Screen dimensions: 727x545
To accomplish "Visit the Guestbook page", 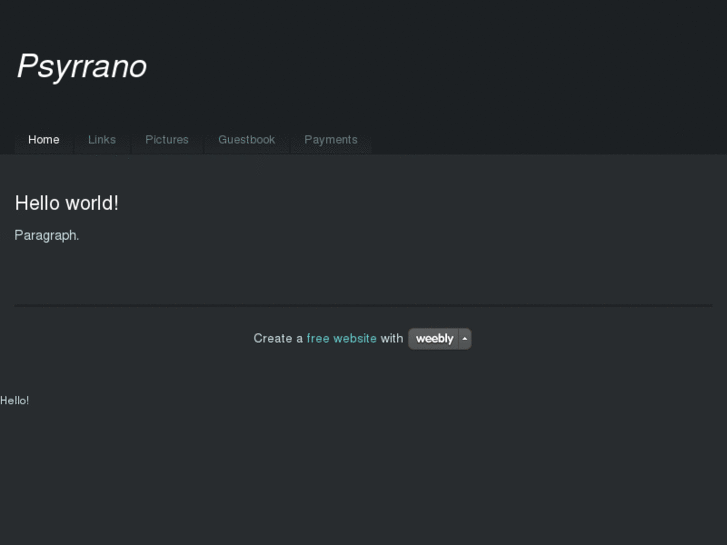I will pos(247,140).
